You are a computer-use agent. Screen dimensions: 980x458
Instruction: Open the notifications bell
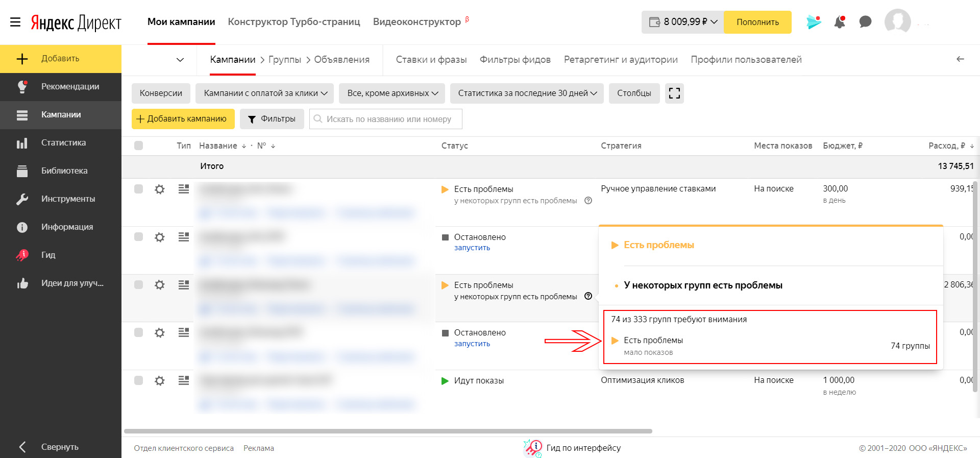pyautogui.click(x=840, y=22)
